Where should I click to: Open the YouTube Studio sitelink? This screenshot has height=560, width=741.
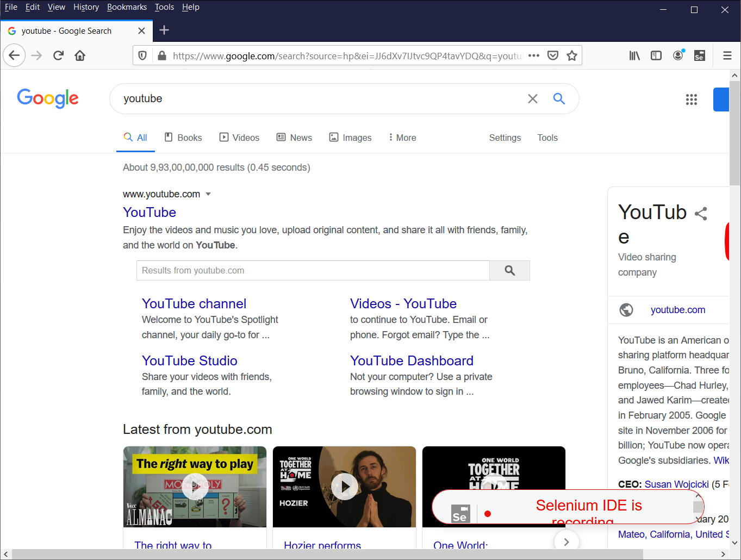(x=190, y=360)
